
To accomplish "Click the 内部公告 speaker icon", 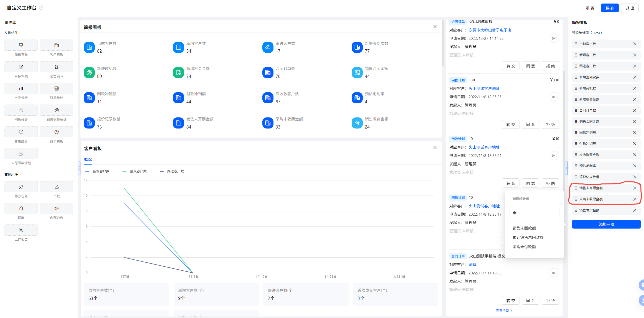I will pyautogui.click(x=56, y=208).
